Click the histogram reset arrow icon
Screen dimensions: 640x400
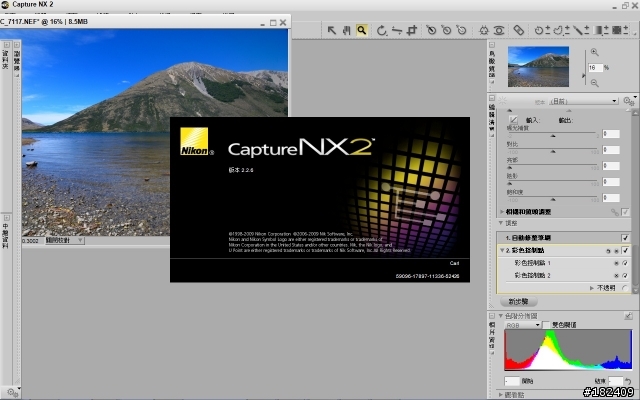click(x=628, y=381)
